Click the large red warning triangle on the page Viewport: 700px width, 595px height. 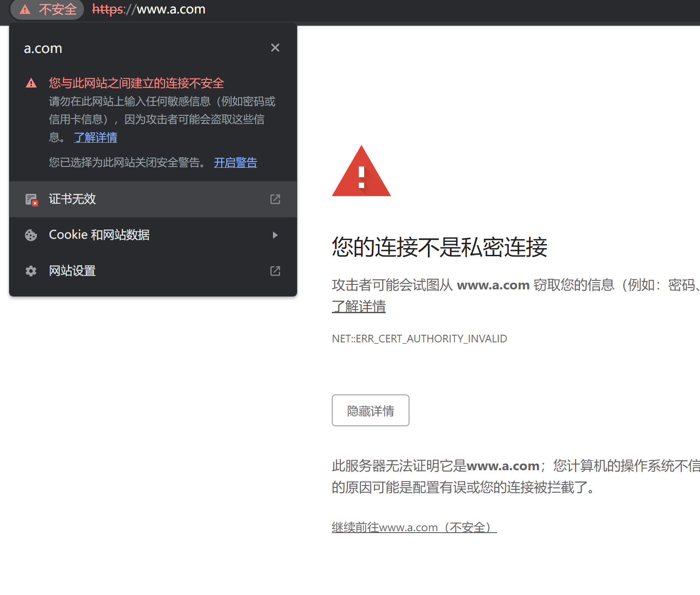[x=361, y=172]
